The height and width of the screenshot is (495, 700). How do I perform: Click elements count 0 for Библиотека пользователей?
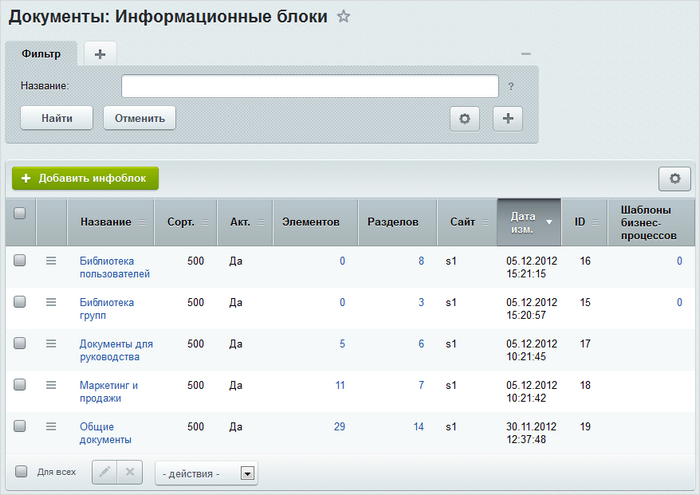(342, 261)
